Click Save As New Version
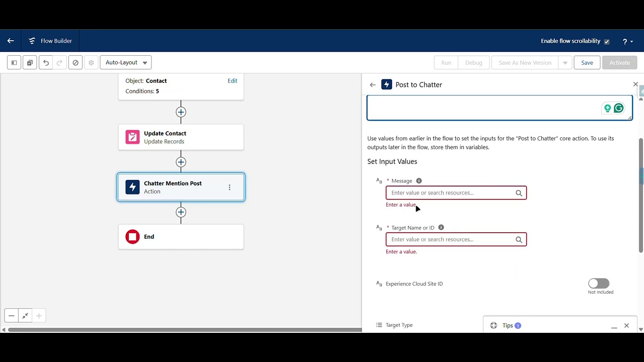644x362 pixels. (525, 63)
